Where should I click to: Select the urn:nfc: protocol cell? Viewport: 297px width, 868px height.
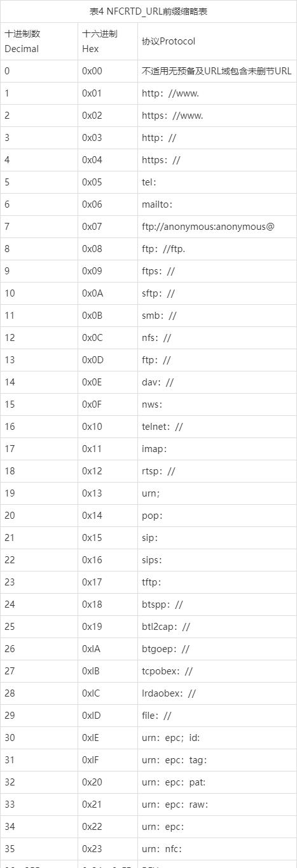tap(217, 849)
